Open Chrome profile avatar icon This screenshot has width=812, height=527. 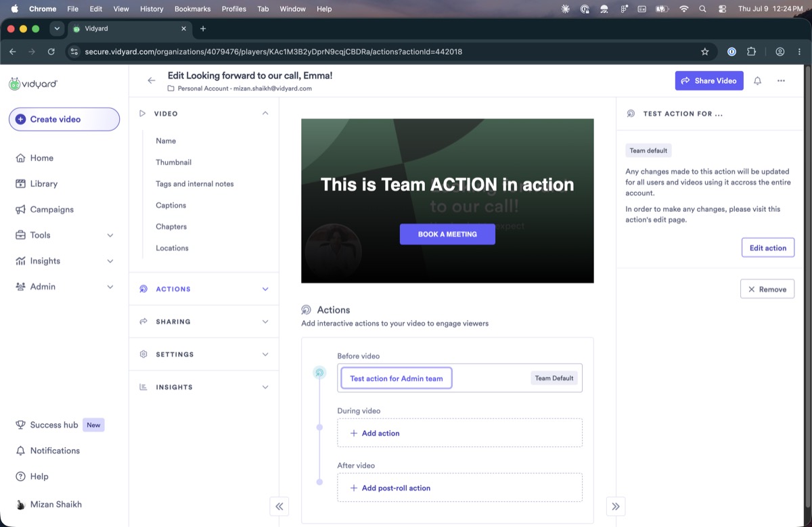(780, 51)
